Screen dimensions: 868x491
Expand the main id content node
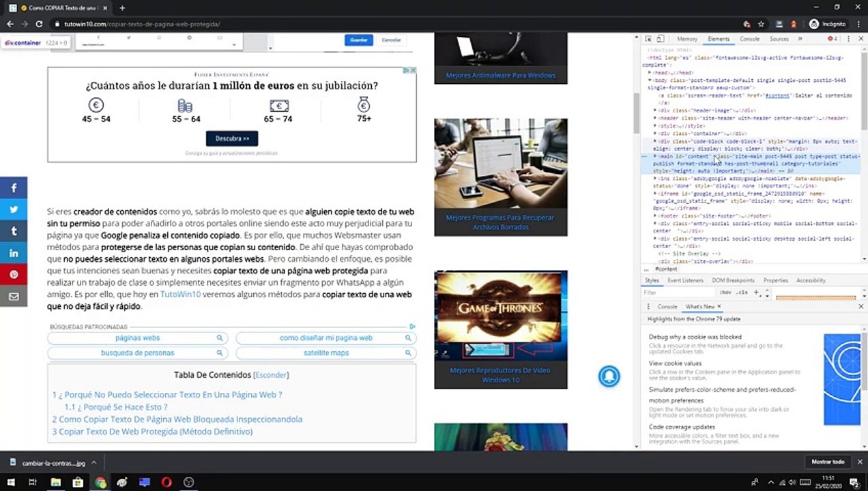(656, 156)
